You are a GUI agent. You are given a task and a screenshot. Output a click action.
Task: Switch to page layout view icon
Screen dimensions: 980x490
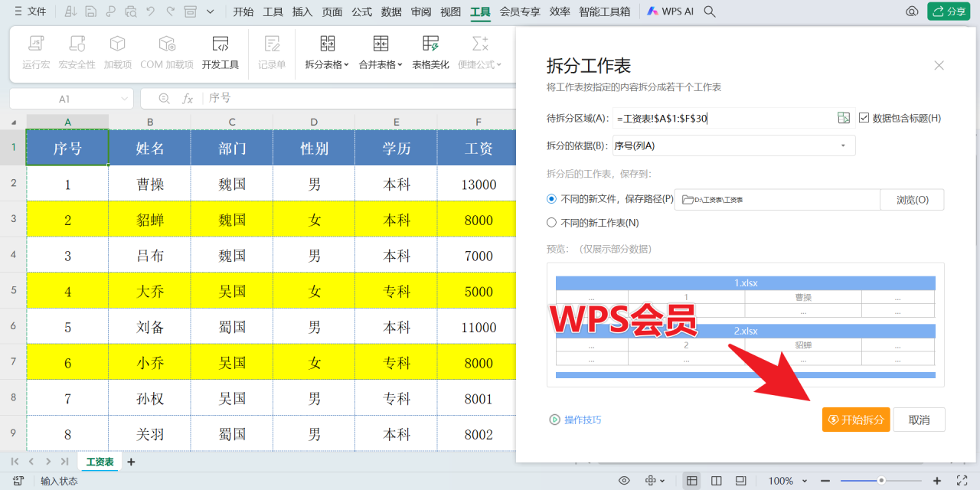coord(740,481)
